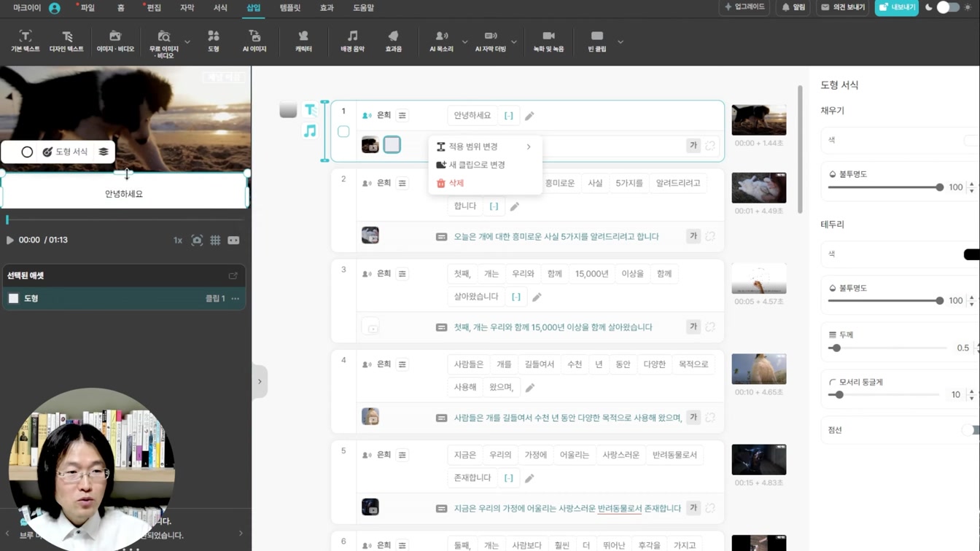
Task: Click the 마크이이 user profile avatar
Action: [x=55, y=8]
